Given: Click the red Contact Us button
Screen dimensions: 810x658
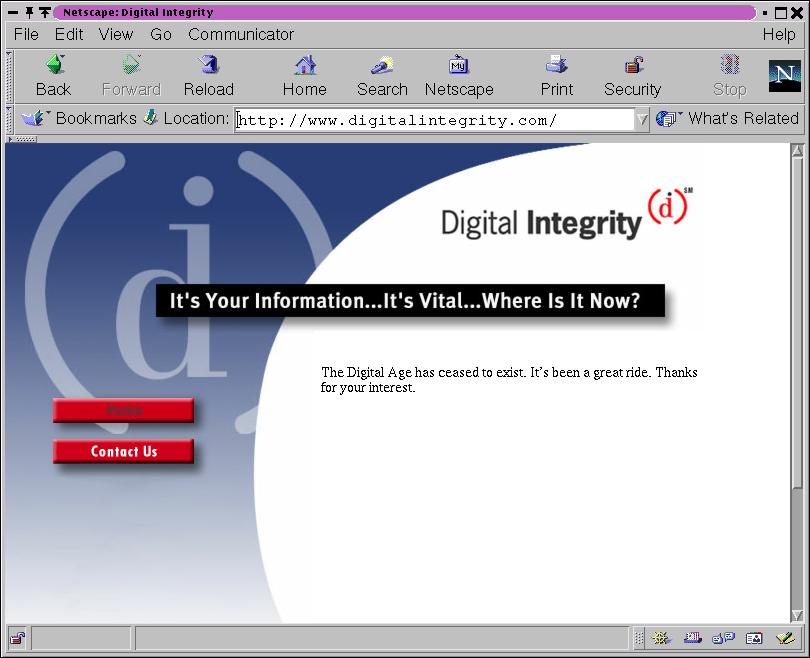Looking at the screenshot, I should point(123,451).
